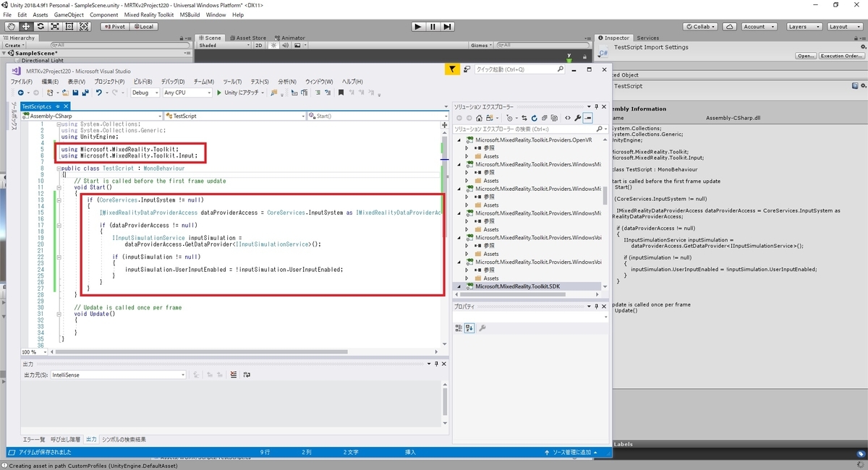Toggle Scene view lighting icon
This screenshot has width=868, height=470.
tap(274, 45)
